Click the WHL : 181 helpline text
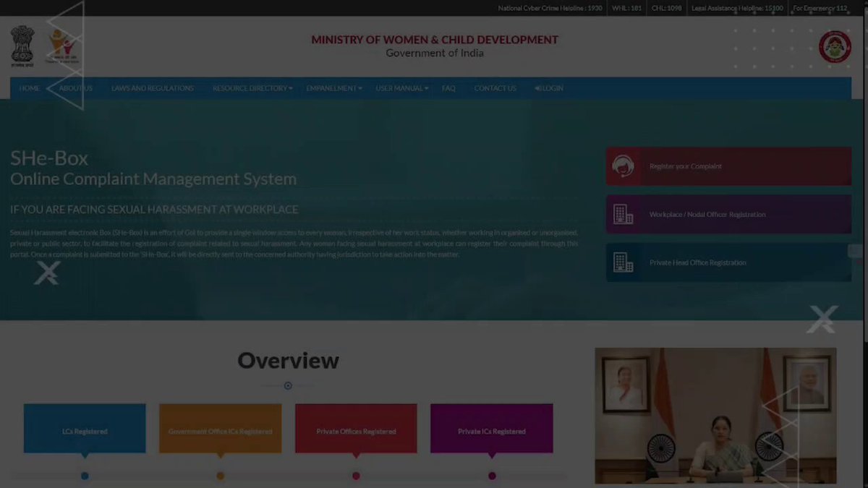 click(626, 8)
